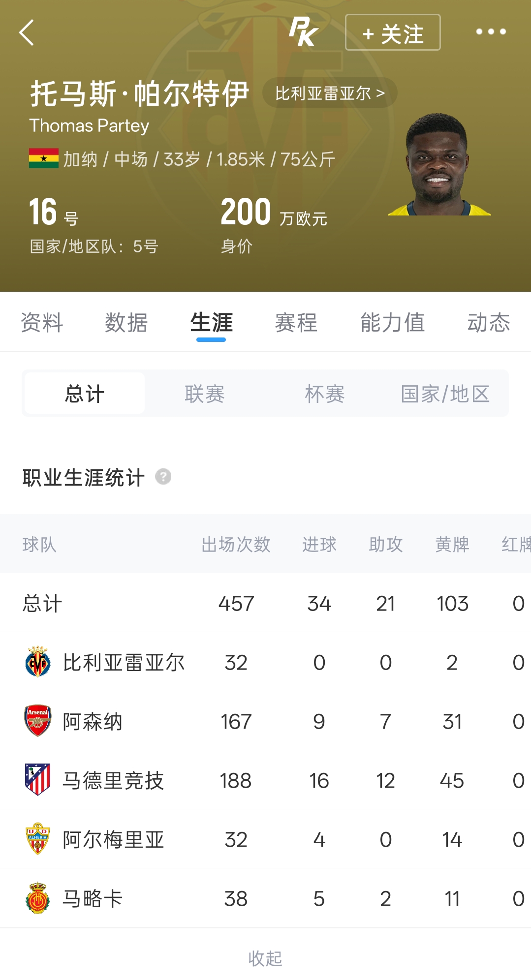Image resolution: width=531 pixels, height=980 pixels.
Task: Tap the Arsenal club crest
Action: click(38, 721)
